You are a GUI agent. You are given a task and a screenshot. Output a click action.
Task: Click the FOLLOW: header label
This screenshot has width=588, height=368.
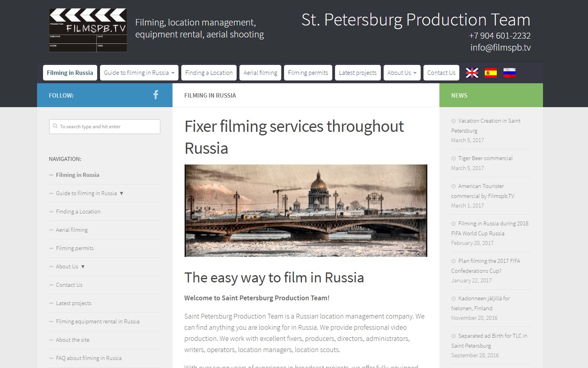tap(61, 95)
